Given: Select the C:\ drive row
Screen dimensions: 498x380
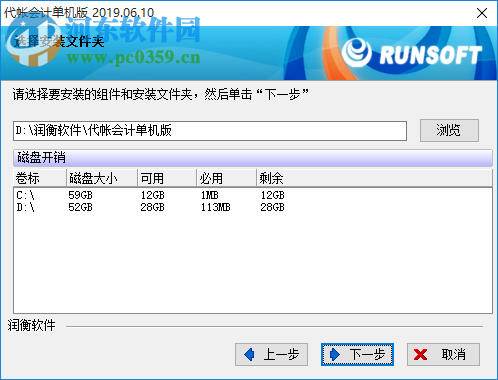Looking at the screenshot, I should pos(253,195).
